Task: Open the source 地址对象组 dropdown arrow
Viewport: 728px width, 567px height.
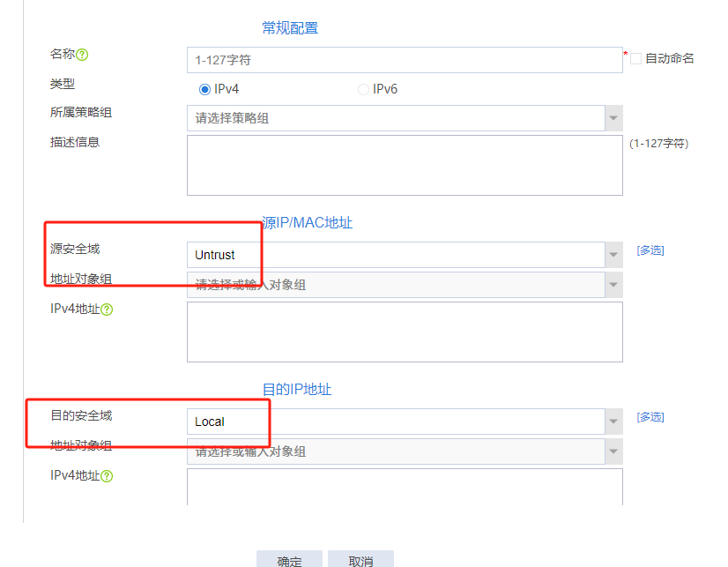Action: click(613, 285)
